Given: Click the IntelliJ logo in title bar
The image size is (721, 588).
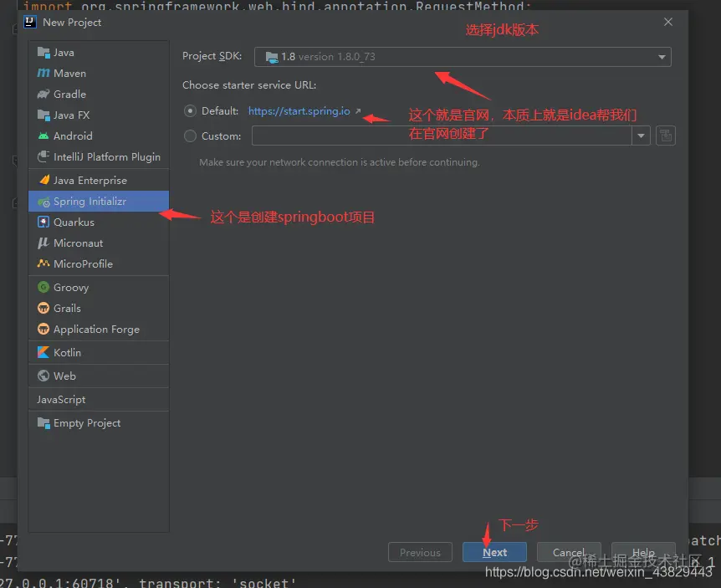Looking at the screenshot, I should click(x=30, y=22).
